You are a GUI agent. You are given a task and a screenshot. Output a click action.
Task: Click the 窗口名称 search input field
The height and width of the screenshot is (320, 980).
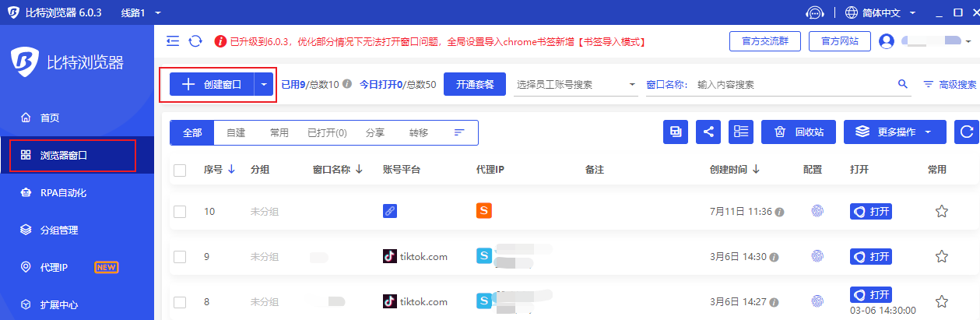pos(794,84)
